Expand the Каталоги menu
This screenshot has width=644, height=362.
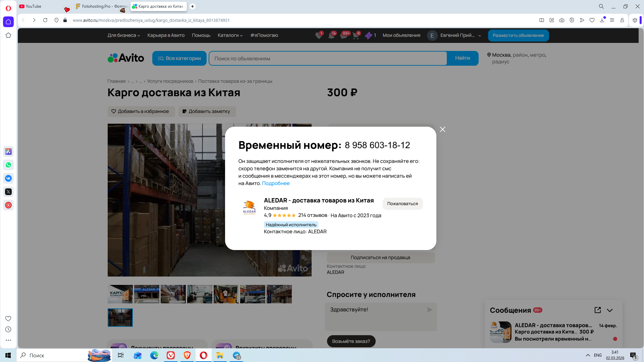click(x=230, y=36)
